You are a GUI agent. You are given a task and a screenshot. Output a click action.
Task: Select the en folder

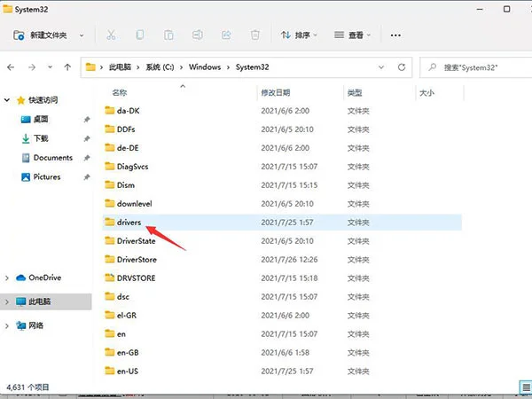coord(282,334)
